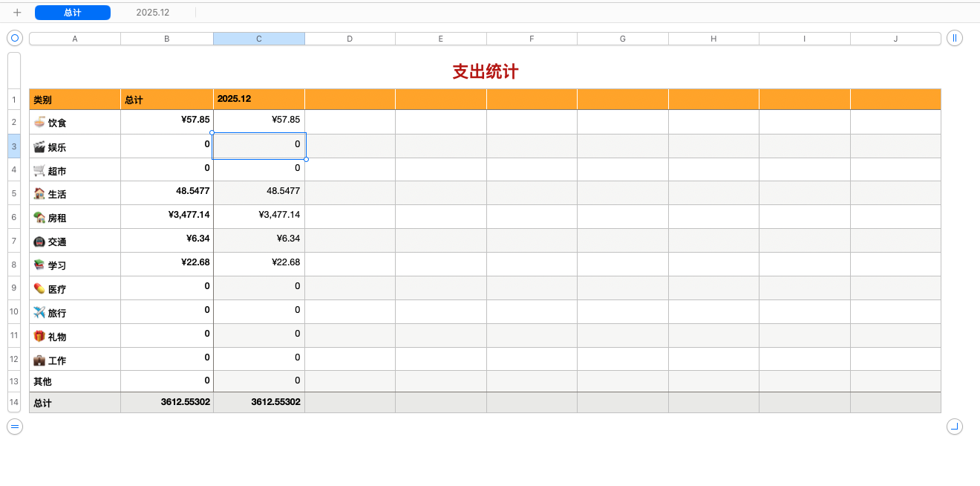Click the pause-style icon at top right
The width and height of the screenshot is (980, 486).
954,38
